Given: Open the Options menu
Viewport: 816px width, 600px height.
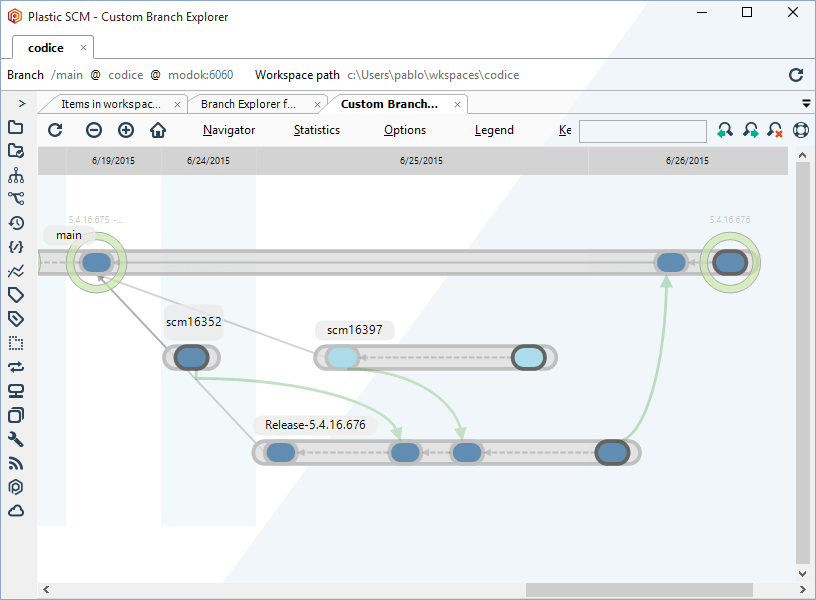Looking at the screenshot, I should tap(404, 130).
